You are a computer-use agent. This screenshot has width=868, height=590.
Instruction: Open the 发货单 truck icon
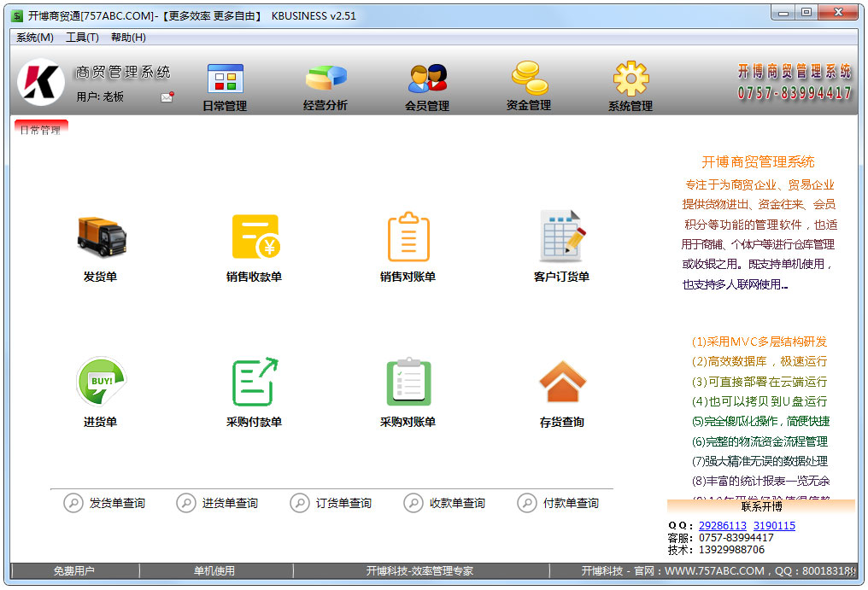(101, 237)
